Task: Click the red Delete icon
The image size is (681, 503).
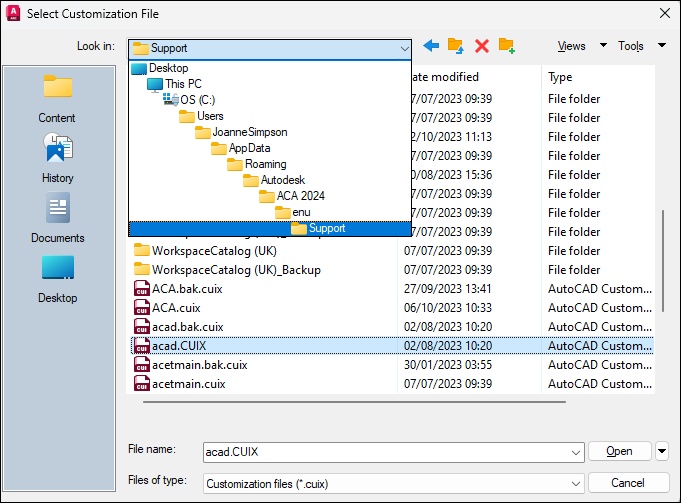Action: [x=482, y=46]
